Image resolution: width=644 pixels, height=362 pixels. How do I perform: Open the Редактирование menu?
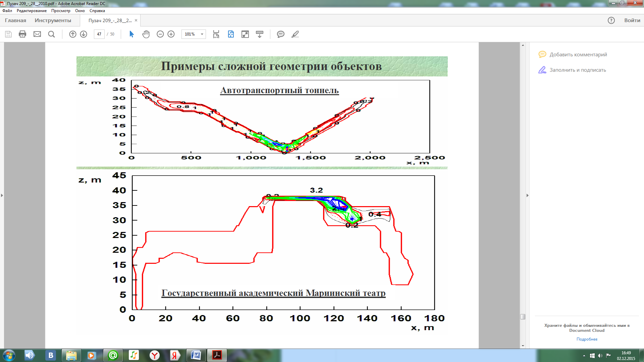32,11
